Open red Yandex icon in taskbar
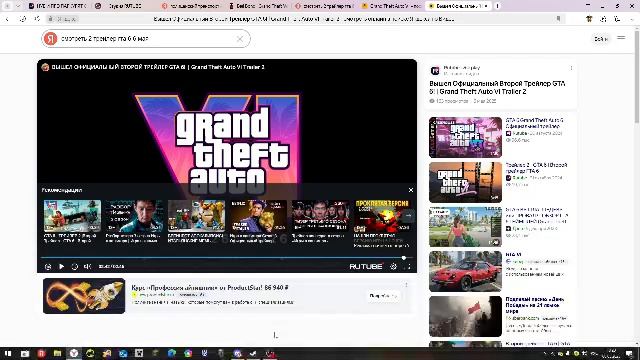The width and height of the screenshot is (640, 360). coord(41,353)
